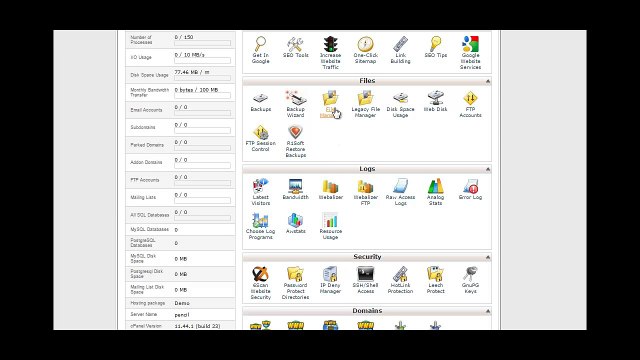Image resolution: width=640 pixels, height=360 pixels.
Task: Open Disk Space Usage in Files section
Action: [400, 104]
